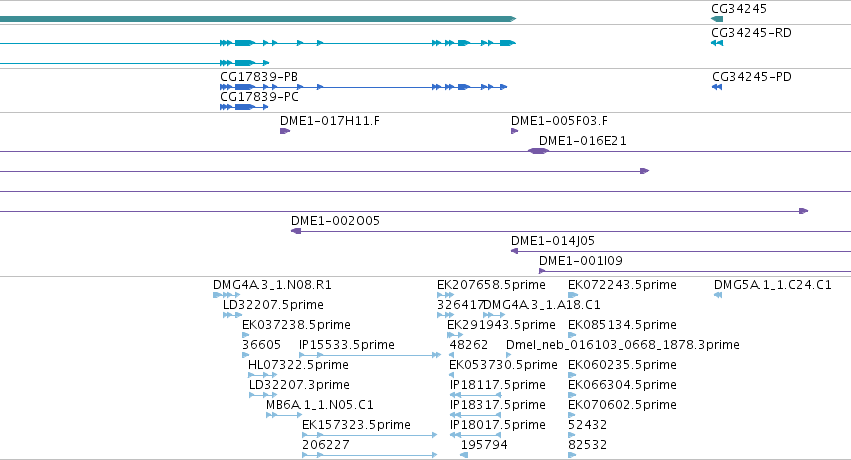Click the Dmel_neb_016103_0668_1878.3prime label

click(623, 344)
